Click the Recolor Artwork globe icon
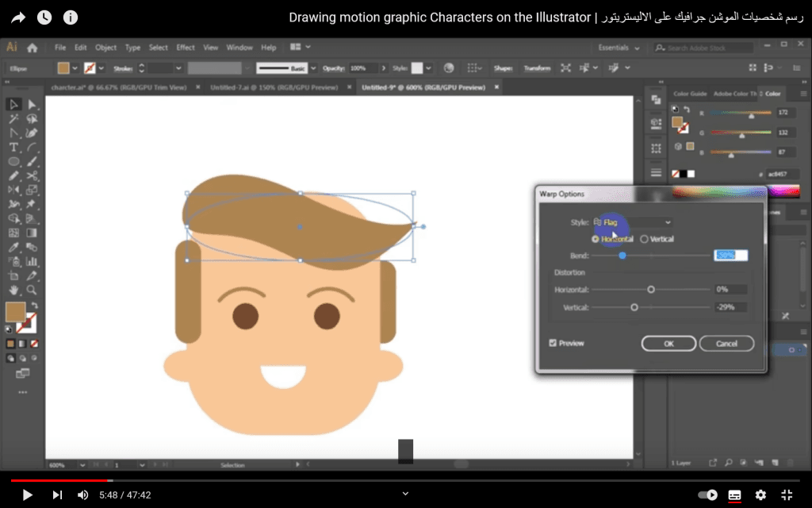Viewport: 812px width, 508px height. 449,68
